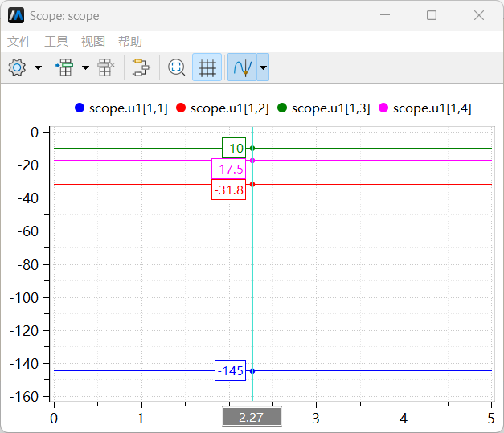This screenshot has height=433, width=504.
Task: Click the Scope application logo icon
Action: coord(16,15)
